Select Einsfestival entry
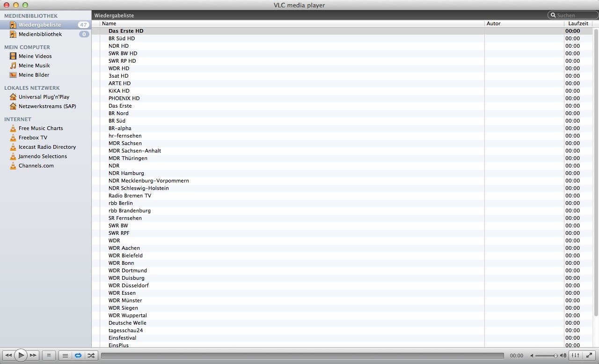Viewport: 599px width, 364px height. click(x=342, y=338)
